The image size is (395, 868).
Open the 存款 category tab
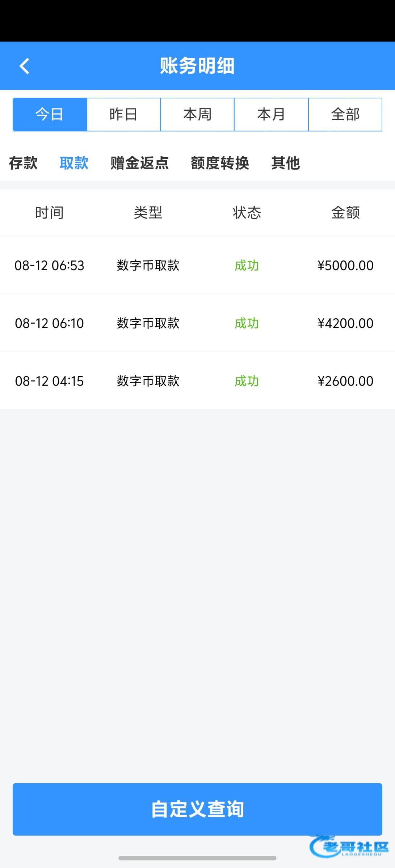[x=23, y=163]
